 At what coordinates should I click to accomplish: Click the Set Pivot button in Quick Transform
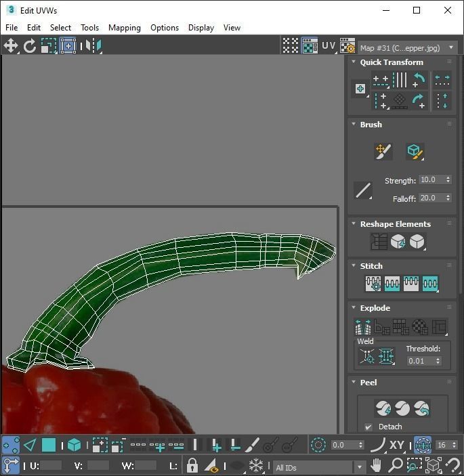point(360,89)
